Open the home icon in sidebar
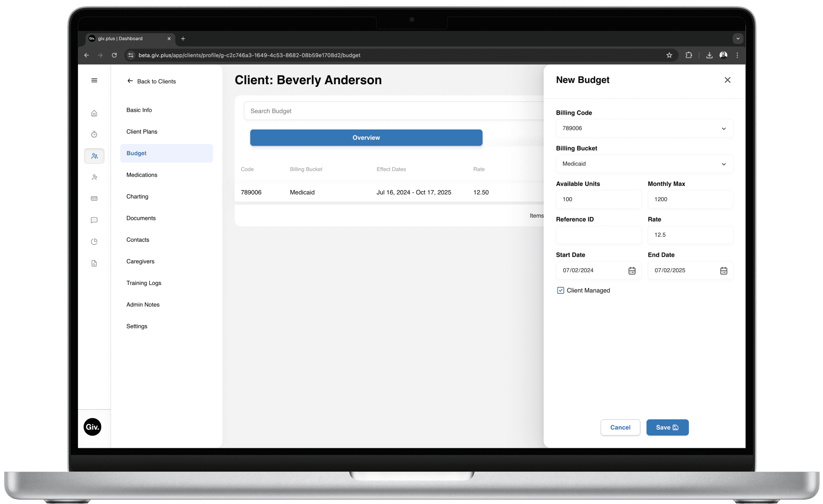The width and height of the screenshot is (823, 504). tap(94, 113)
